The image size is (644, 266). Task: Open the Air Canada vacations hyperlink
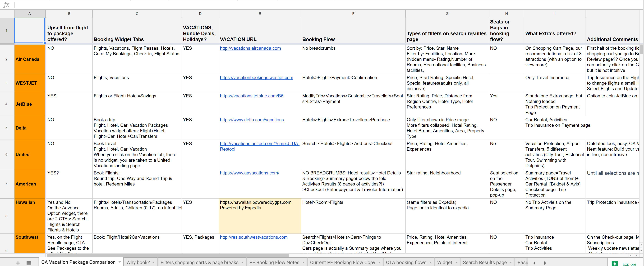[250, 48]
